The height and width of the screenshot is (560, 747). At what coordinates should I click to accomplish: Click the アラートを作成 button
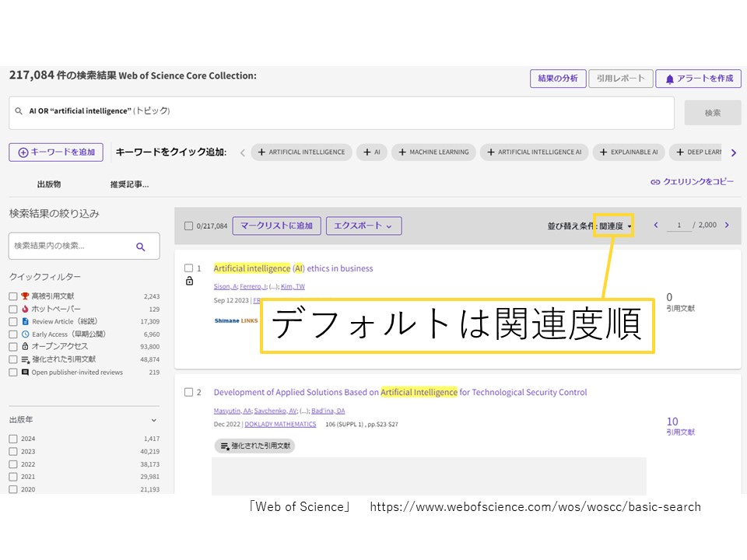tap(699, 79)
